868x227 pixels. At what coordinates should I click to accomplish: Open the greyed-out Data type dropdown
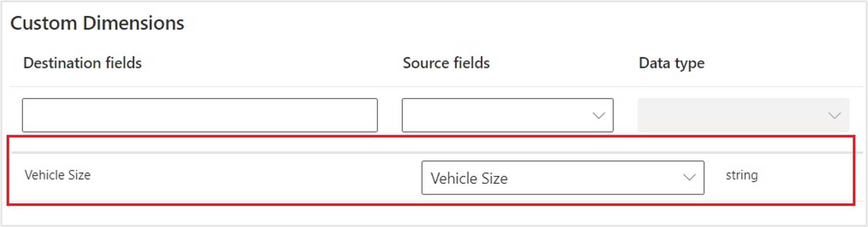[743, 115]
